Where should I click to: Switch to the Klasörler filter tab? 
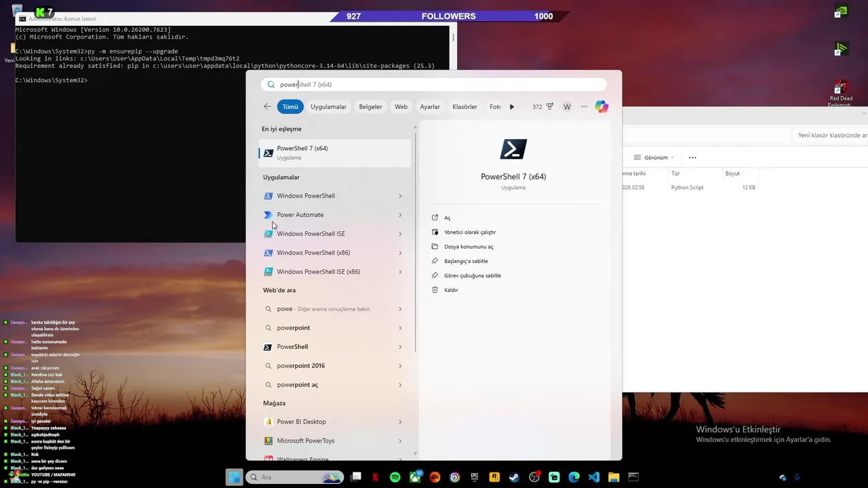point(465,106)
